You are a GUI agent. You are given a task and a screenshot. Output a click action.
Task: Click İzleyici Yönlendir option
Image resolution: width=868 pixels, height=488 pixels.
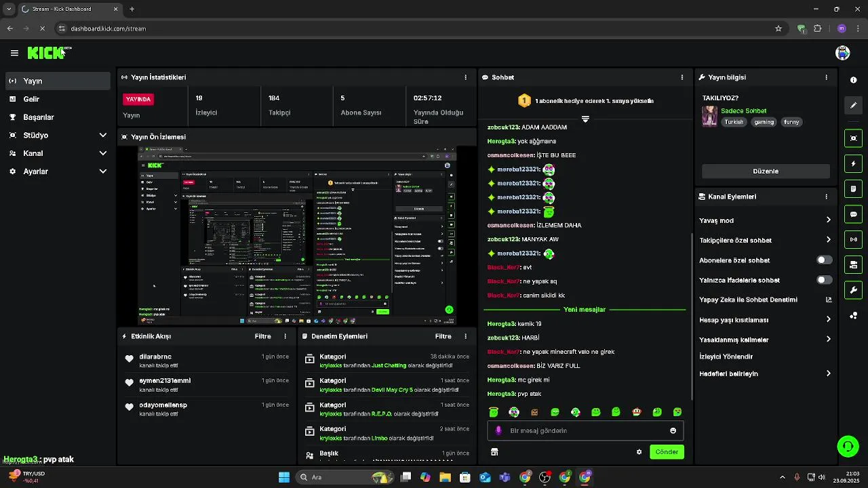click(x=726, y=357)
